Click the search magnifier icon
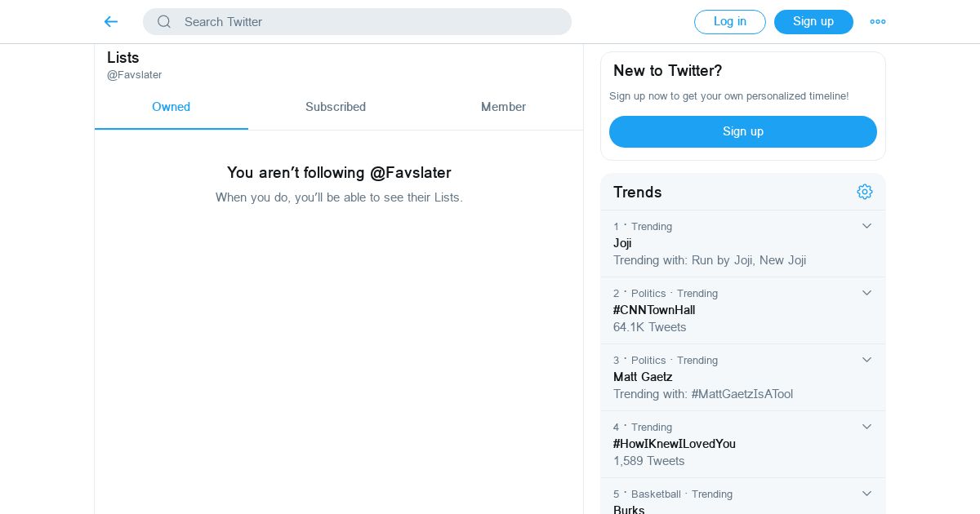 [164, 22]
